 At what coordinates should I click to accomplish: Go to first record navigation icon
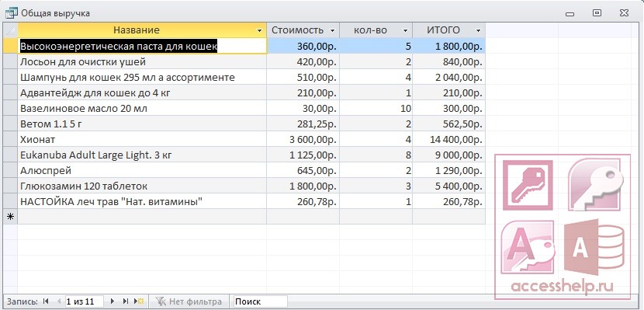(x=46, y=301)
